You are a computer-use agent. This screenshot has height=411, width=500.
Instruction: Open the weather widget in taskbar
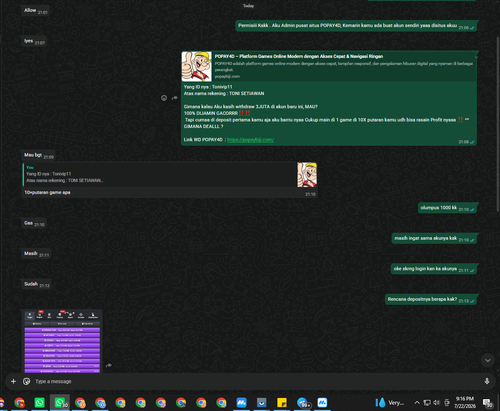[x=390, y=403]
